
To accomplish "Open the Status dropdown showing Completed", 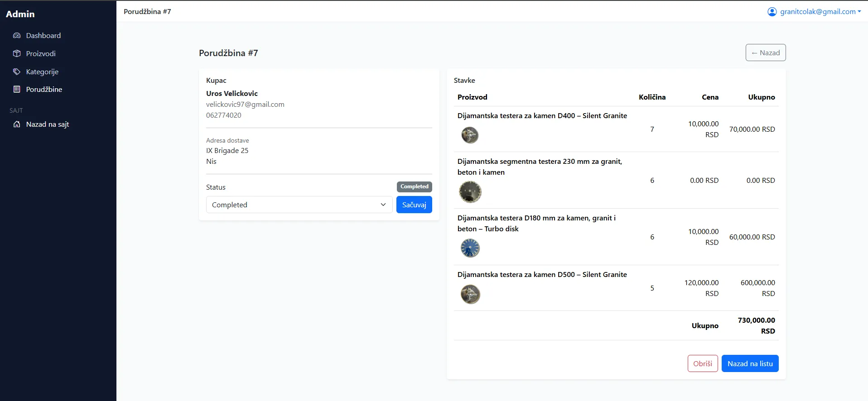I will coord(299,205).
